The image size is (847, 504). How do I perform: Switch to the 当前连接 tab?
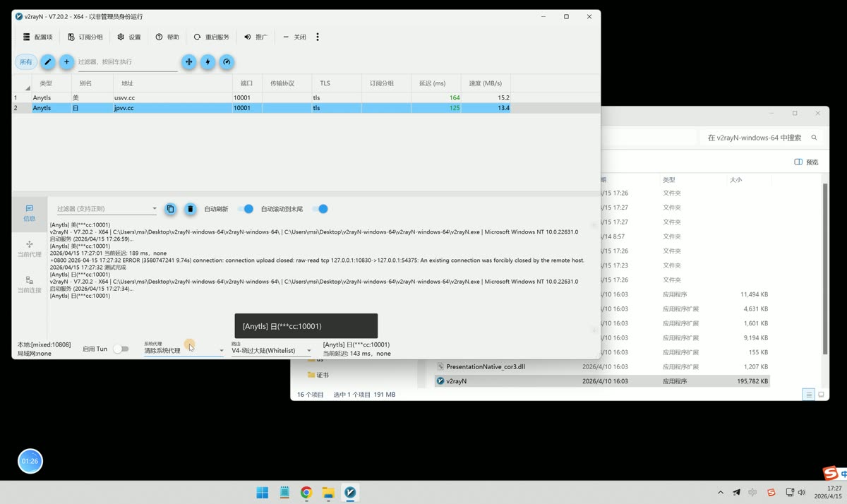pos(29,284)
